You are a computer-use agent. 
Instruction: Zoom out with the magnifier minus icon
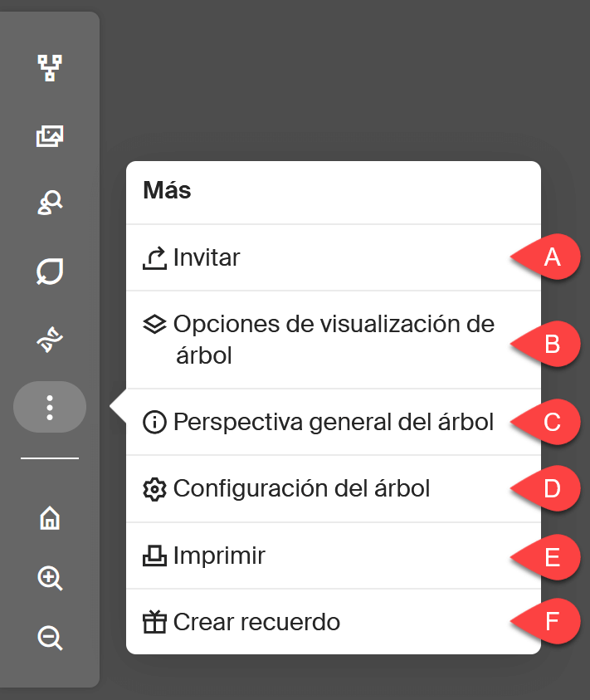click(50, 638)
